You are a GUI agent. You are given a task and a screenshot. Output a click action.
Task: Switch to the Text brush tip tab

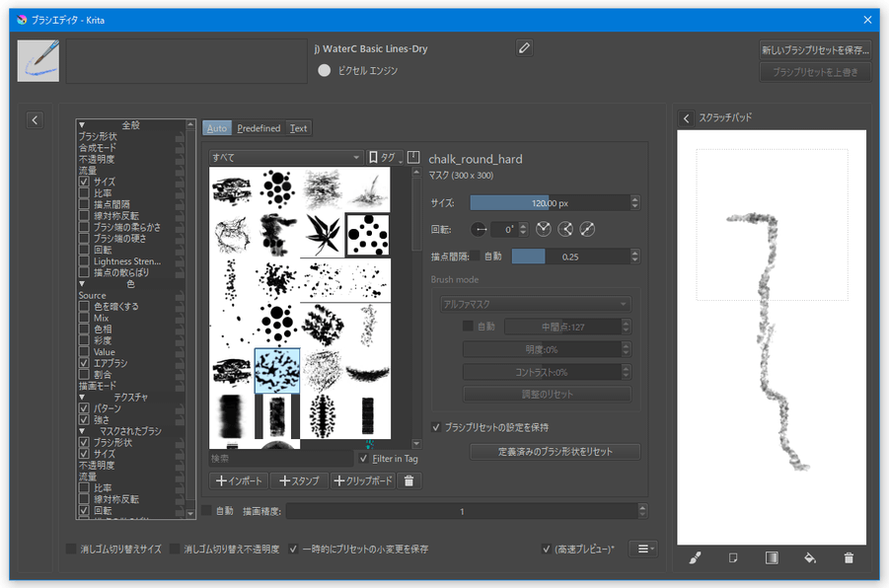298,128
